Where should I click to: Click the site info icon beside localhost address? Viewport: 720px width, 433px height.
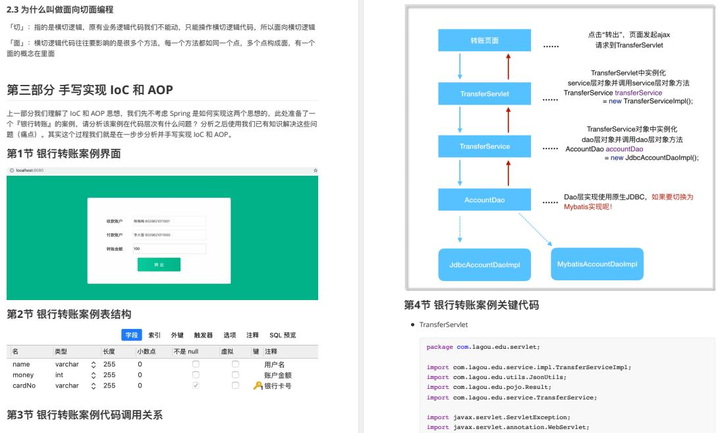[x=11, y=170]
